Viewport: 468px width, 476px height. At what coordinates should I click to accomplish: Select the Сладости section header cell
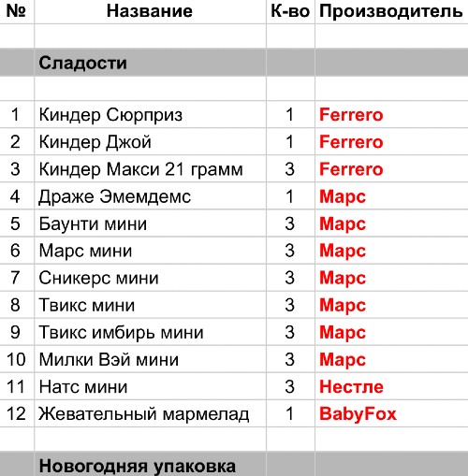[x=150, y=63]
